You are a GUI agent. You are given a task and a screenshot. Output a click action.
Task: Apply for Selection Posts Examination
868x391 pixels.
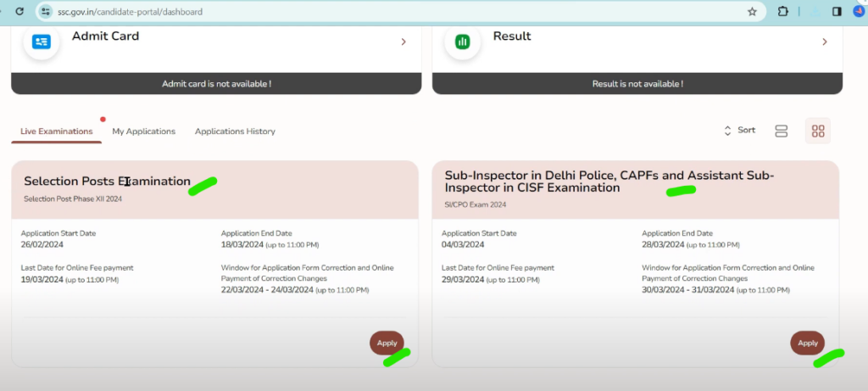387,344
